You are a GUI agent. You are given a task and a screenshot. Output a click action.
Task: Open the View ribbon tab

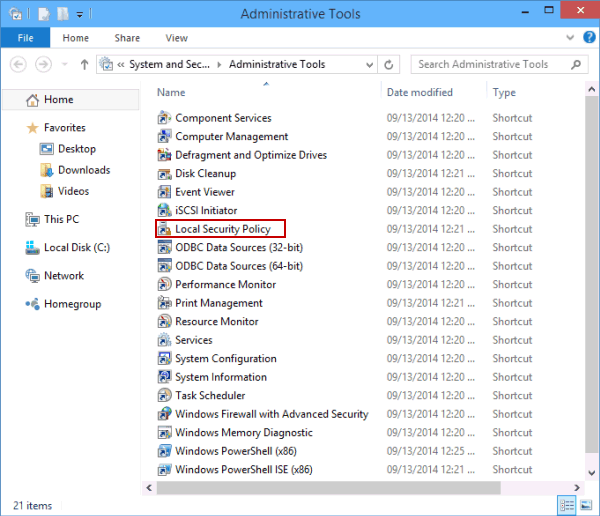pyautogui.click(x=176, y=38)
